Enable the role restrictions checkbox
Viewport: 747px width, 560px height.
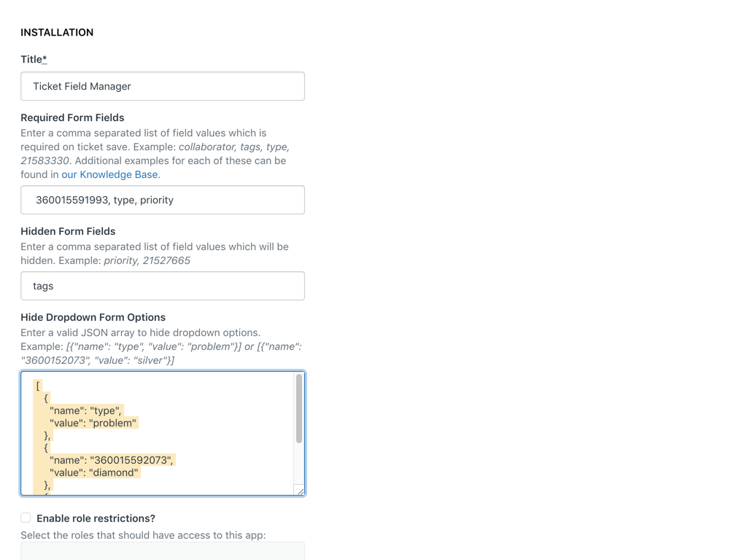(26, 518)
